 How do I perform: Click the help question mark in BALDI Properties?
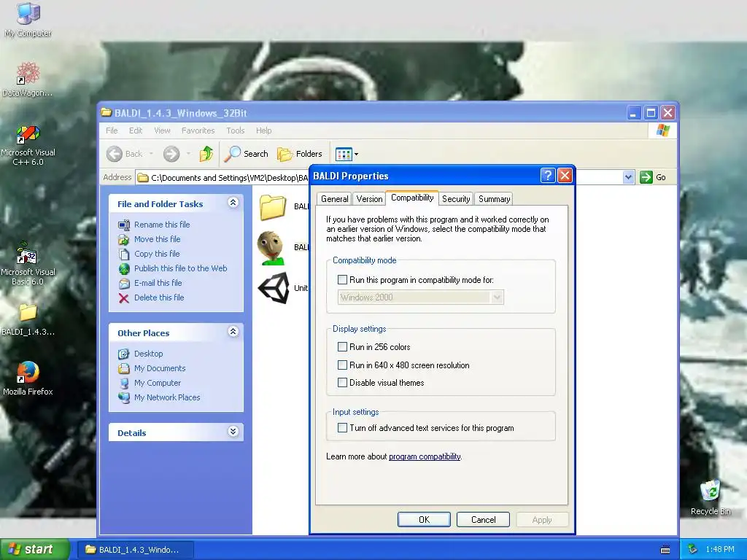(548, 176)
